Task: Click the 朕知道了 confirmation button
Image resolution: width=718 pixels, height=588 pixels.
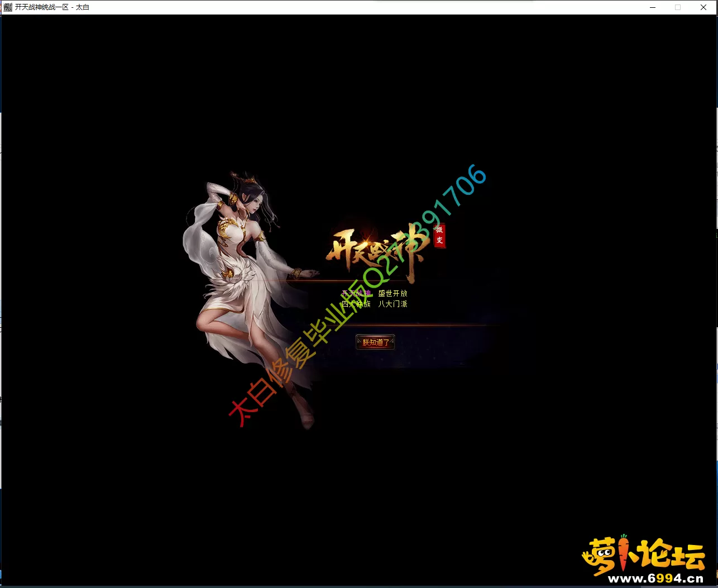Action: [x=375, y=342]
